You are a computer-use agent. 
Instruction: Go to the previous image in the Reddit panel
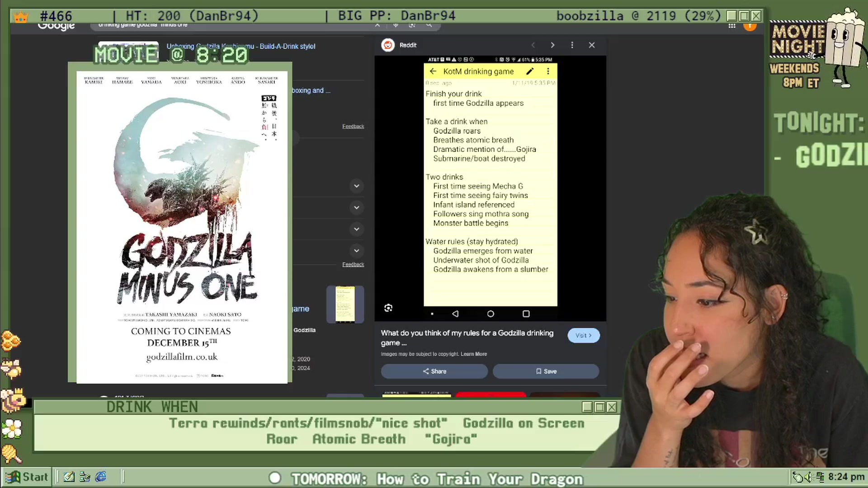click(533, 45)
